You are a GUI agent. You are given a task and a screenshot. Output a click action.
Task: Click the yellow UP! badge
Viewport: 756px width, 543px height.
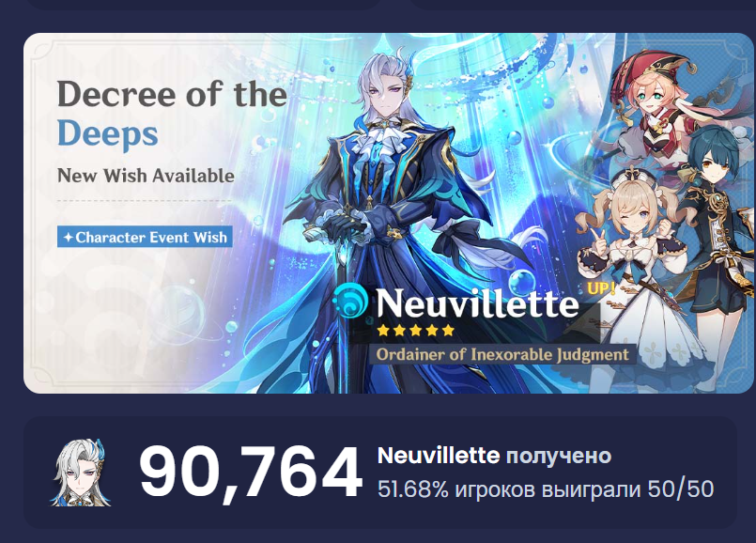(601, 287)
